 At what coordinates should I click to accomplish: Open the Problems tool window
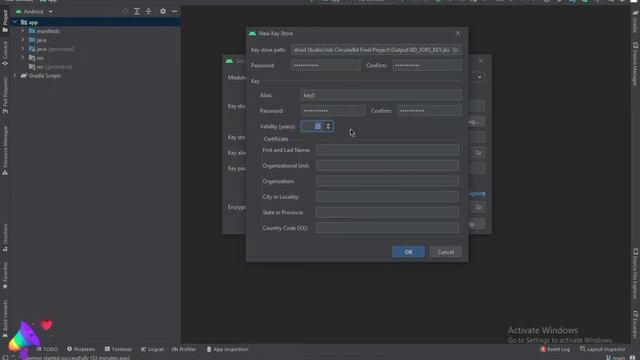[81, 349]
